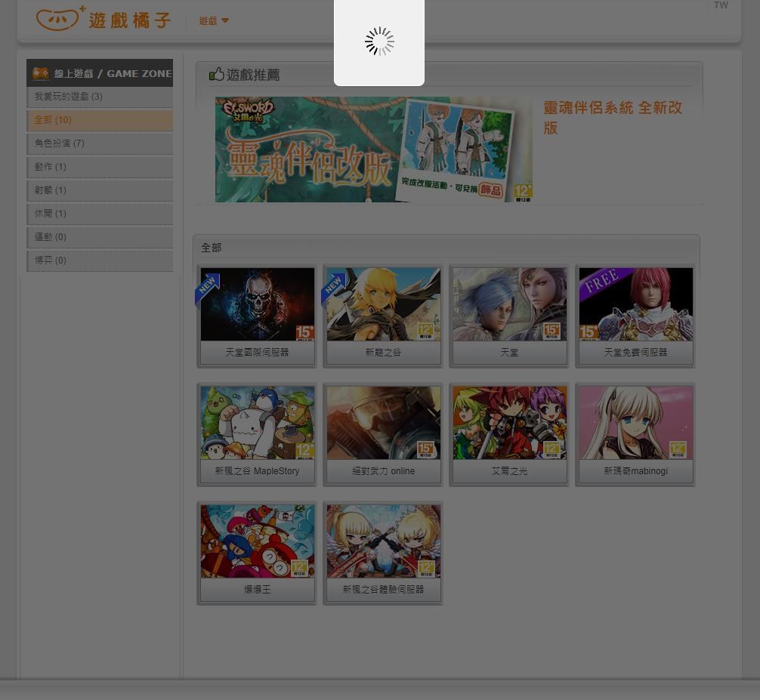Click the thumbs-up icon next to 遊戲推薦
The height and width of the screenshot is (700, 760).
217,74
